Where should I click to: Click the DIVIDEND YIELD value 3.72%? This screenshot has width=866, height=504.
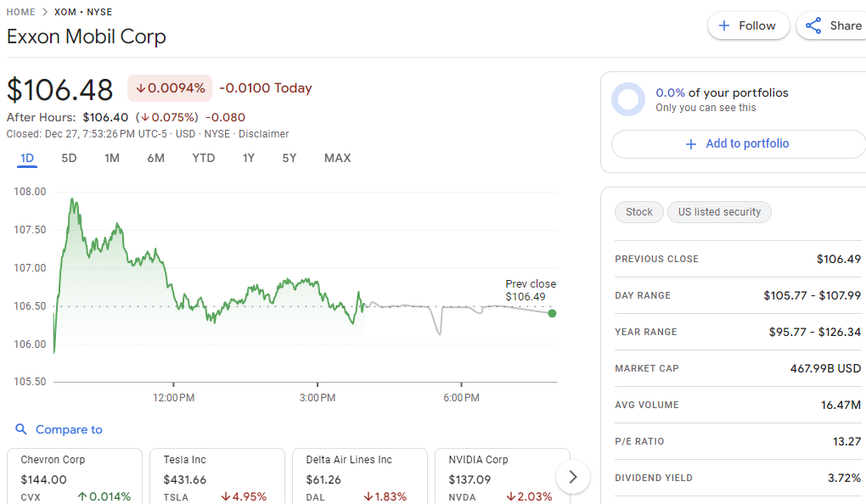844,478
